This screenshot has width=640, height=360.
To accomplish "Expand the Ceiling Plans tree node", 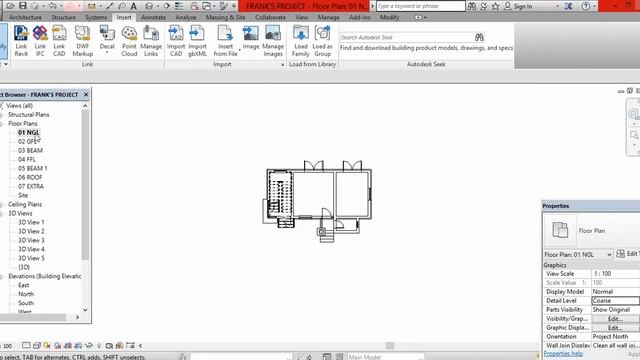I will point(2,204).
